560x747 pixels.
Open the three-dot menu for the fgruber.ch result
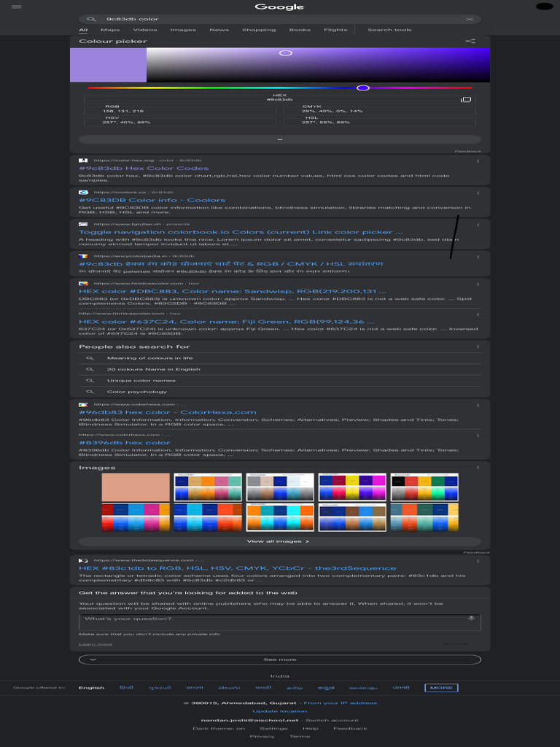478,225
